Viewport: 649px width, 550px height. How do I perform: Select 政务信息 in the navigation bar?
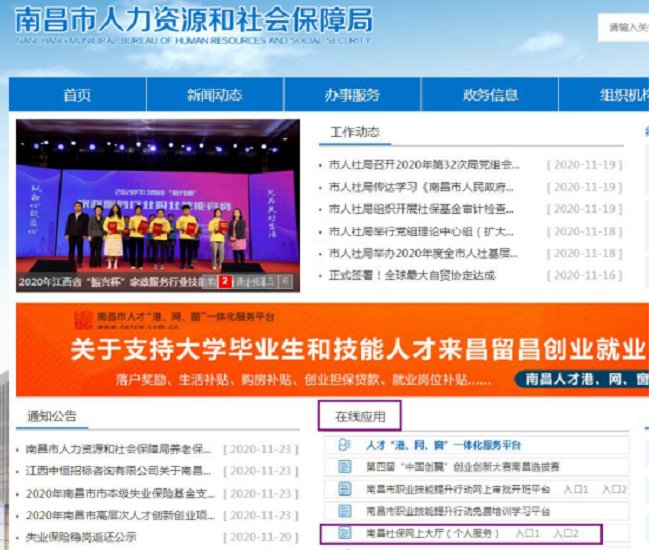coord(490,95)
